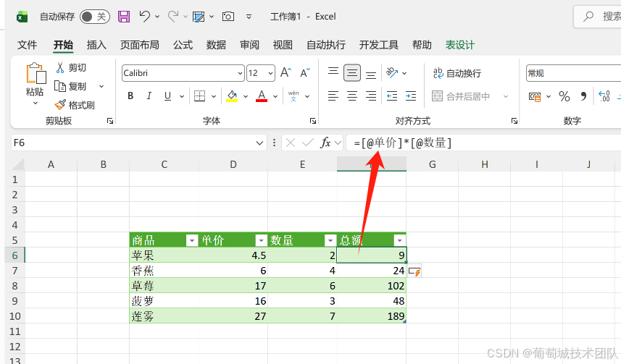
Task: Toggle middle vertical alignment
Action: tap(351, 73)
